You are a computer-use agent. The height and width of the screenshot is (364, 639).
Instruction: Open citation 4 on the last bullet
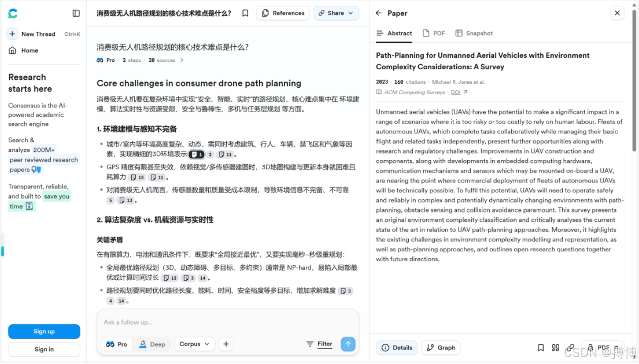tap(110, 301)
